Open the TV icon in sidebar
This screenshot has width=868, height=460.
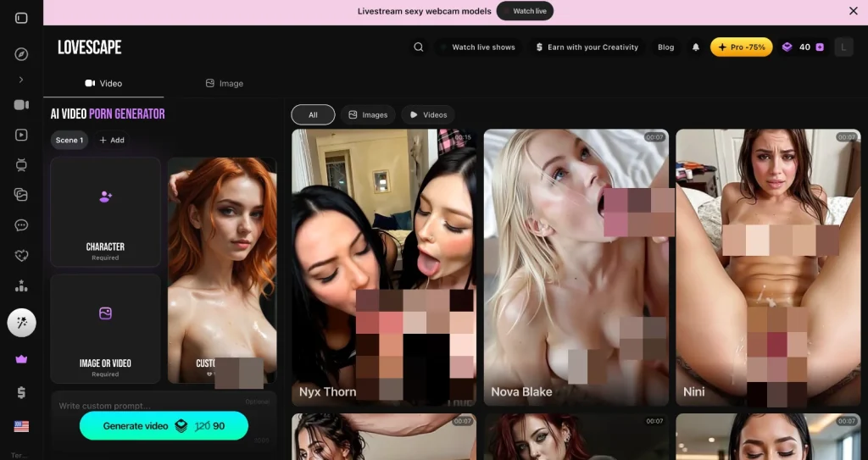pyautogui.click(x=21, y=164)
